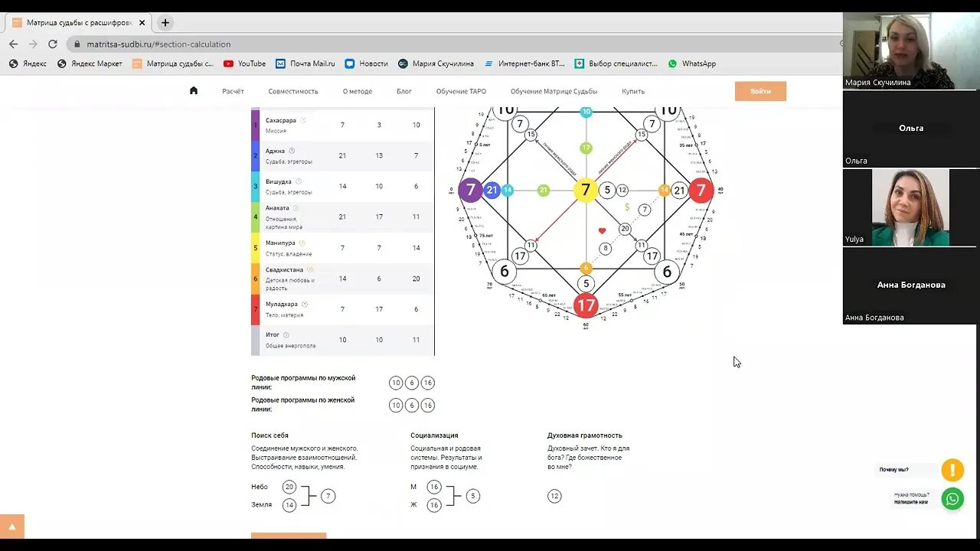This screenshot has width=980, height=551.
Task: Show the Манипура info tooltip icon
Action: pos(302,243)
